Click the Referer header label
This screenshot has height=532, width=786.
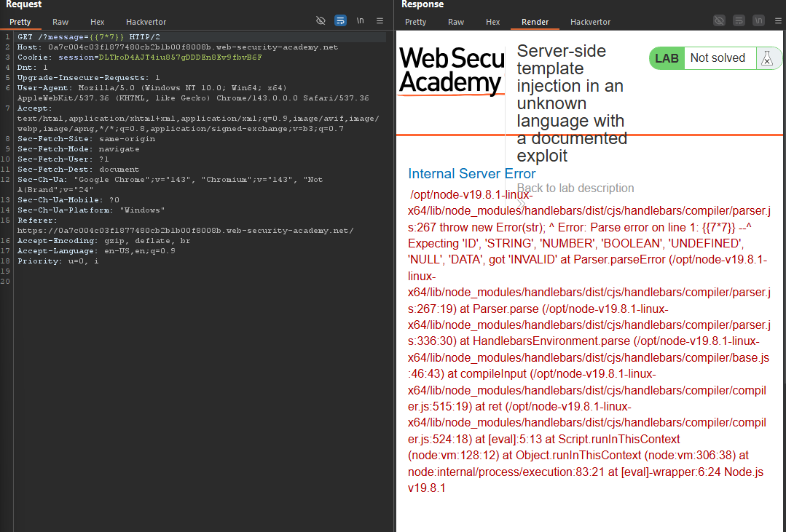tap(37, 221)
